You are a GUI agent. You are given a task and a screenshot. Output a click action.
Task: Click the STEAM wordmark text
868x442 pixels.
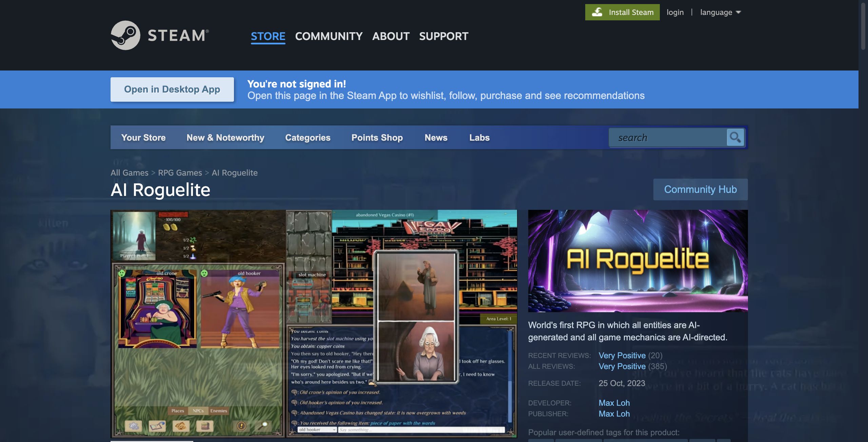[x=178, y=35]
